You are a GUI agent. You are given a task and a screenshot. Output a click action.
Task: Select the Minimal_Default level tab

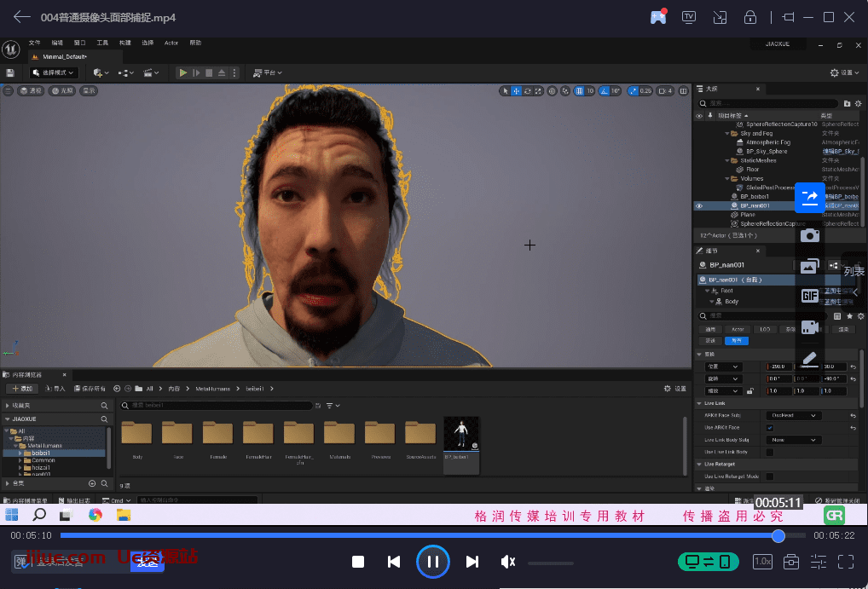tap(64, 56)
